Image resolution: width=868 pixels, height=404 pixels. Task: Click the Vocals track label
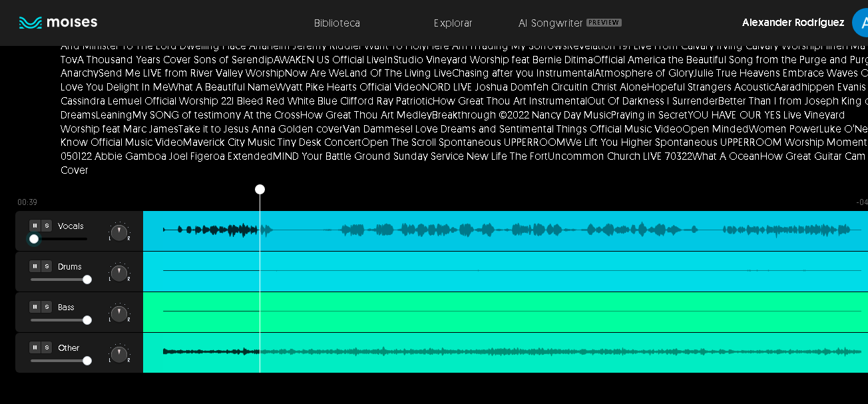coord(71,226)
